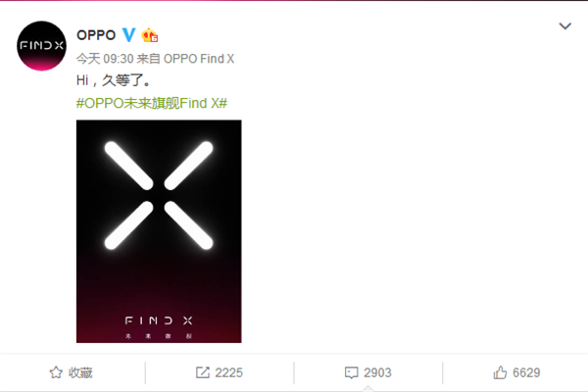Open comments count 2903
588x392 pixels.
377,372
